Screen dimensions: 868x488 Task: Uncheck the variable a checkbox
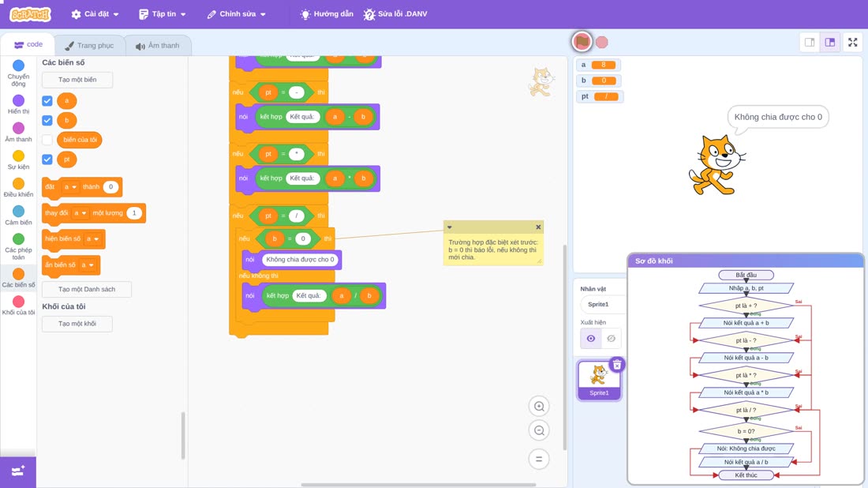click(47, 101)
